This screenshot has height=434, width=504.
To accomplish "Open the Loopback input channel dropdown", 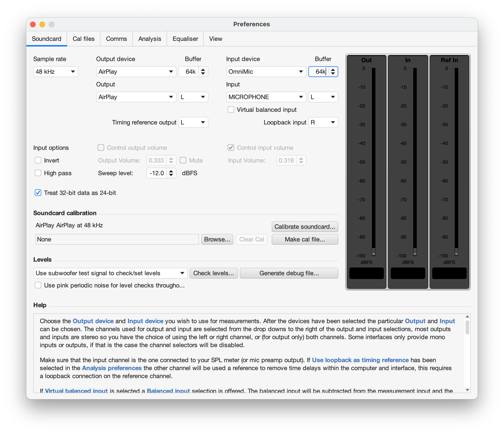I will (323, 122).
